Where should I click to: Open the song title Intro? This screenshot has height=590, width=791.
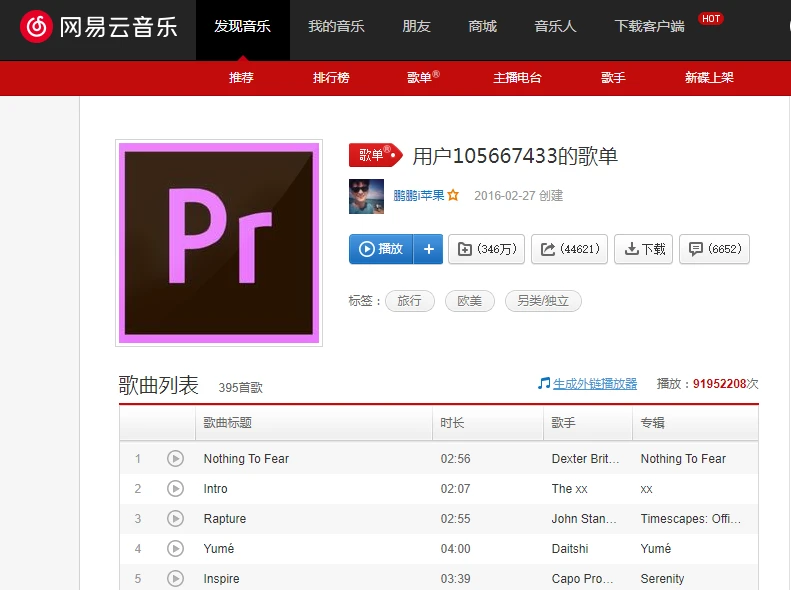(215, 489)
